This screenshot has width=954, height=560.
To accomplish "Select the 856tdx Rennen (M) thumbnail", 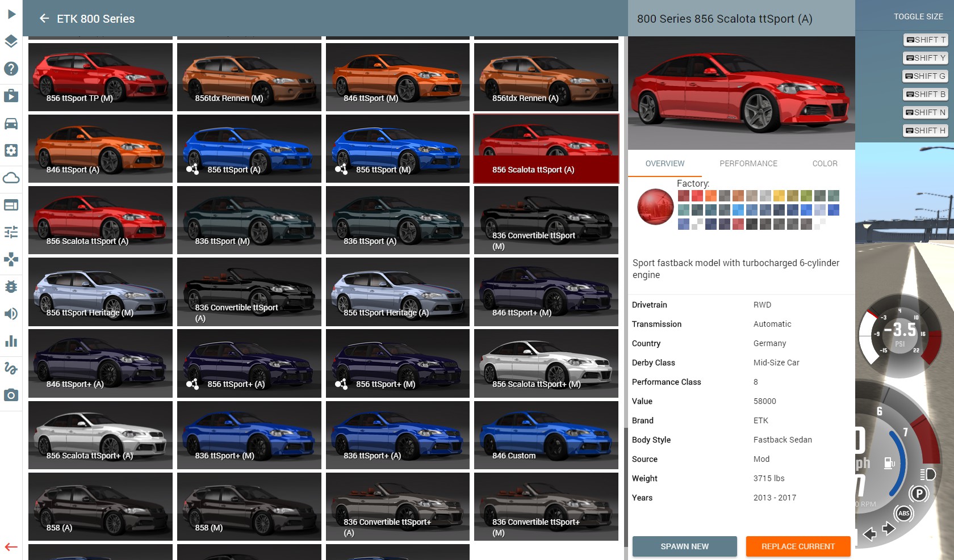I will pos(249,77).
